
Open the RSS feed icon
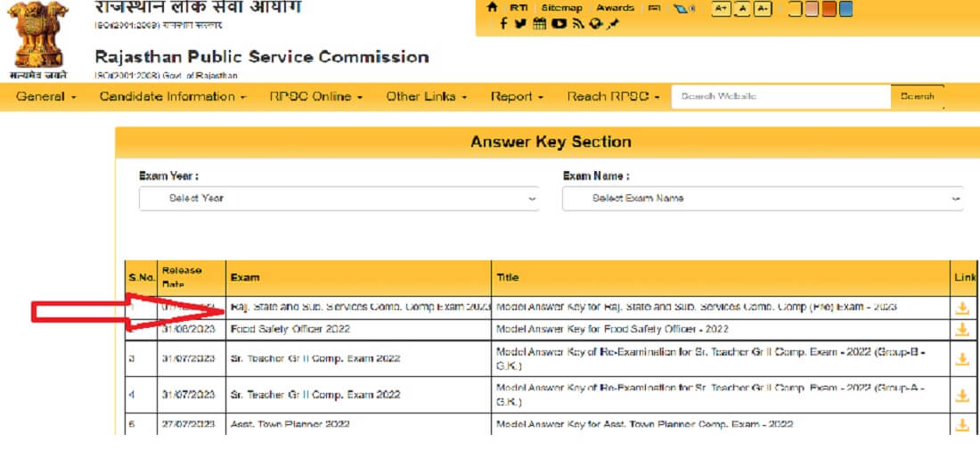click(577, 24)
